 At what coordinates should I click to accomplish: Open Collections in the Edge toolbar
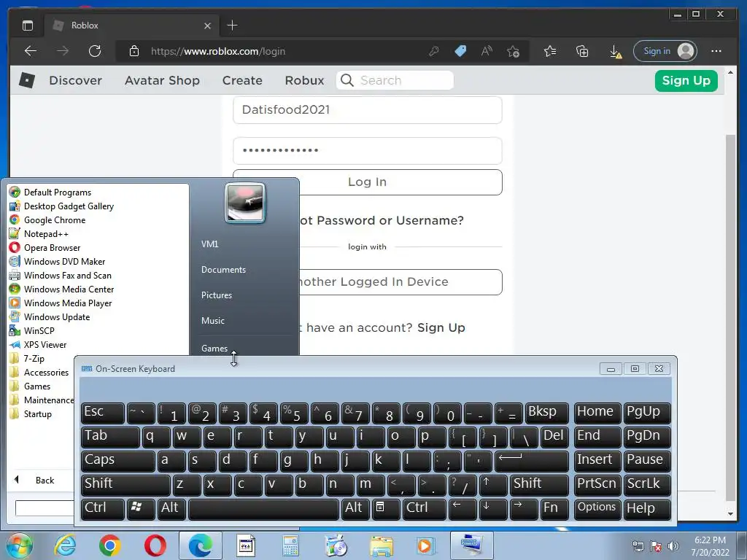(x=582, y=51)
